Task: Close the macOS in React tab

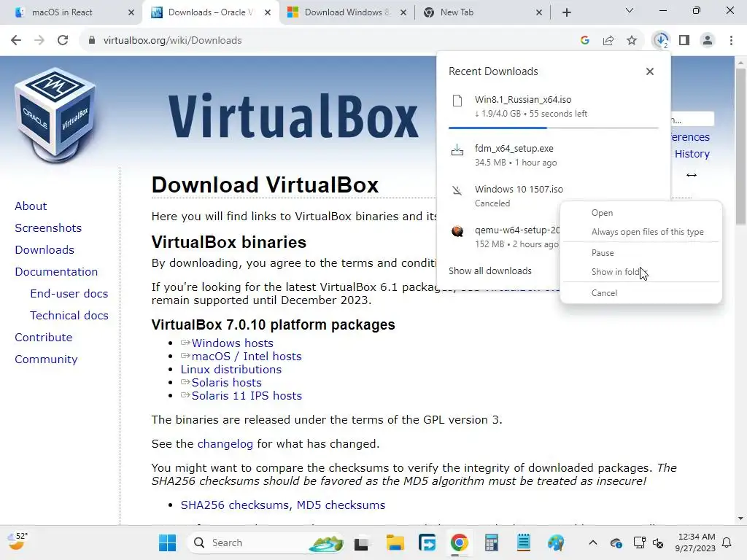Action: click(x=131, y=12)
